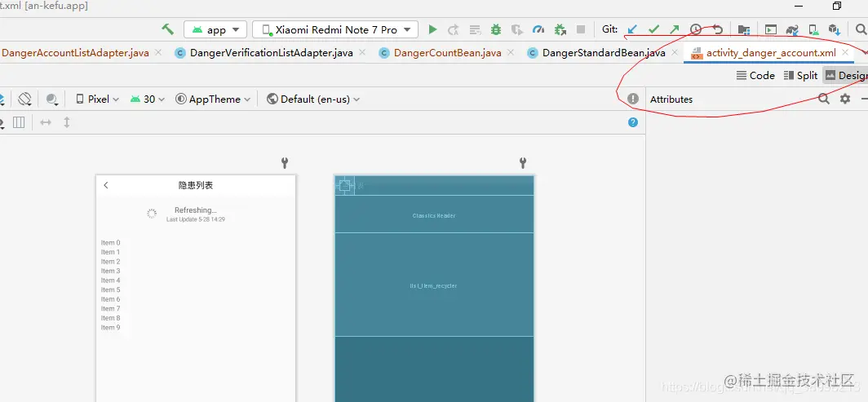Click the Orientation for Preview icon

(x=24, y=99)
